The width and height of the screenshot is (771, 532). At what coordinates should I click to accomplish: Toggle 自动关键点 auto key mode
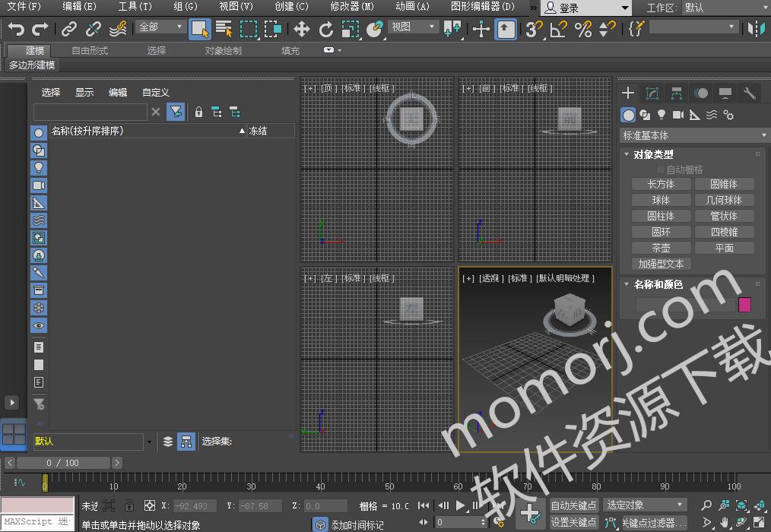click(x=574, y=505)
